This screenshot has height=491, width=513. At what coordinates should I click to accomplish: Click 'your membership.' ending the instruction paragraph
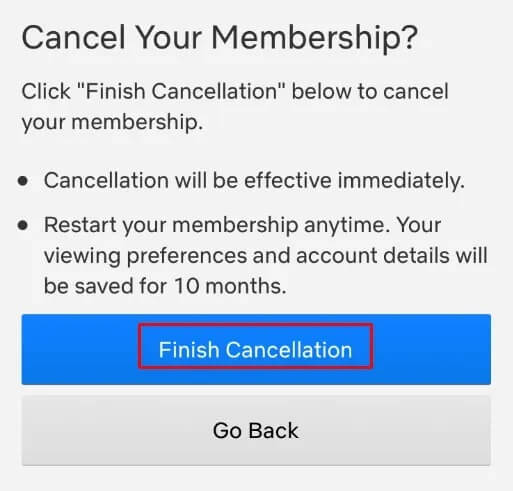112,122
